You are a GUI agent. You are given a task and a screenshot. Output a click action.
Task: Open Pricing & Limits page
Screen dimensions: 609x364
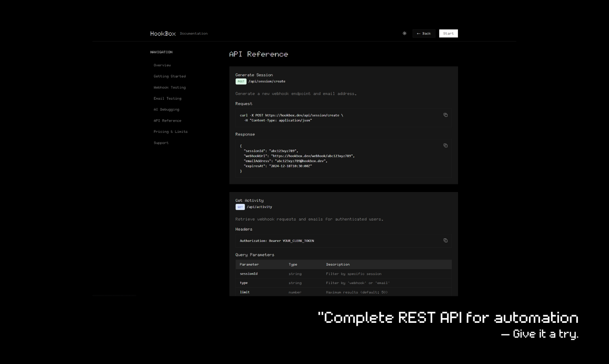(170, 132)
